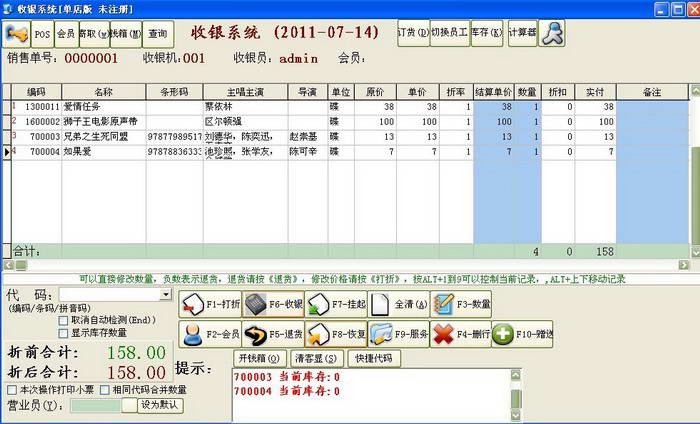This screenshot has height=424, width=700.
Task: Sort by the 编码 column header
Action: click(37, 92)
